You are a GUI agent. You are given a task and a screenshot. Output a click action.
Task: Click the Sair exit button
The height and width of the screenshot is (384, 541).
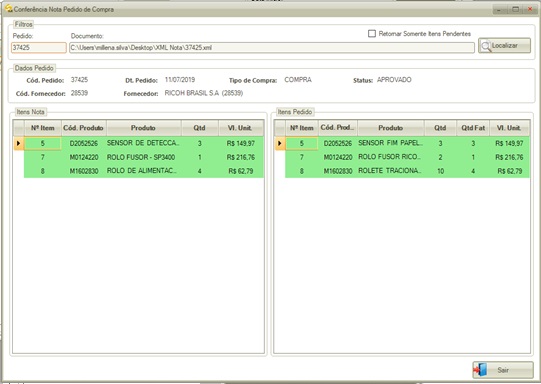pos(503,370)
